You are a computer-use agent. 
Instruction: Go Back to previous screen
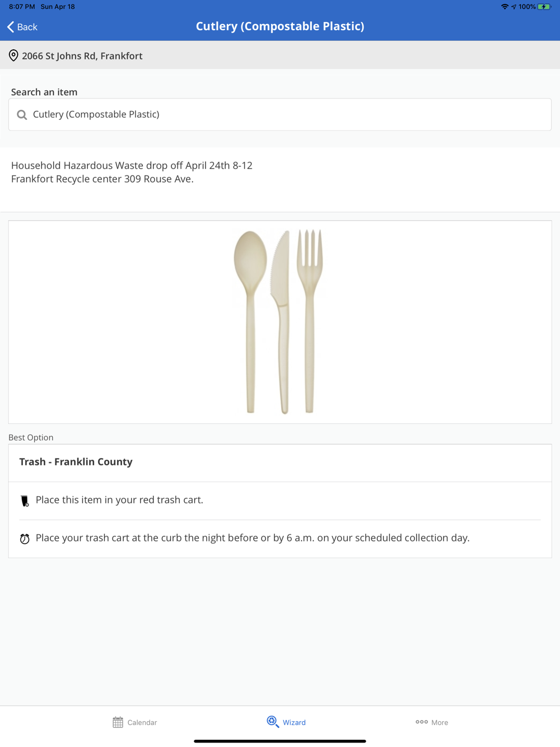point(22,27)
